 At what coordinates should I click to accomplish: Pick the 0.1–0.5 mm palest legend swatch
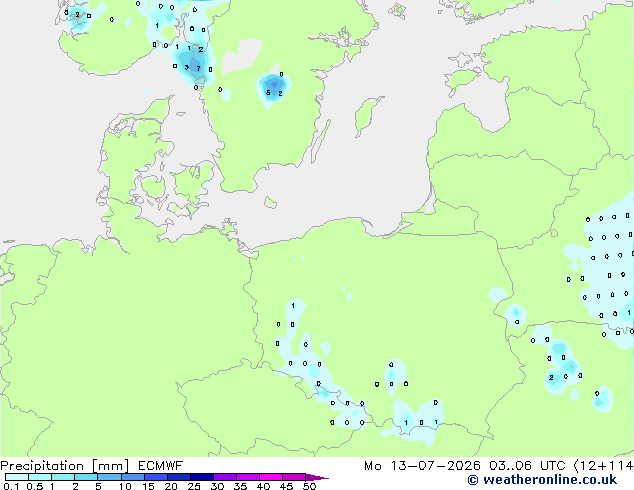coord(17,477)
